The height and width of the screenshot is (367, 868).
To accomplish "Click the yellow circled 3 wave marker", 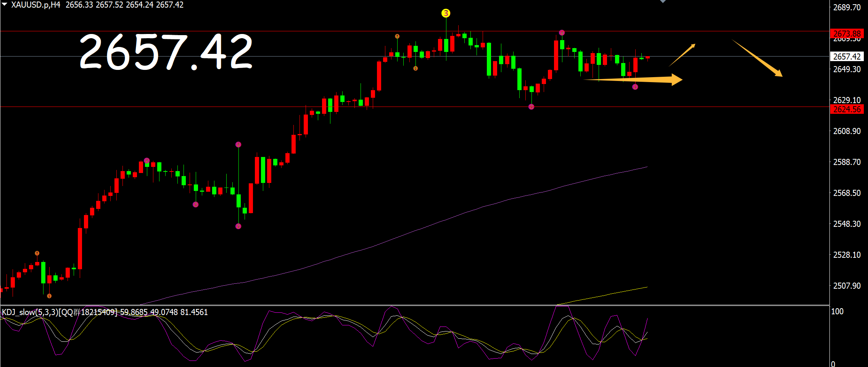I will pos(446,13).
